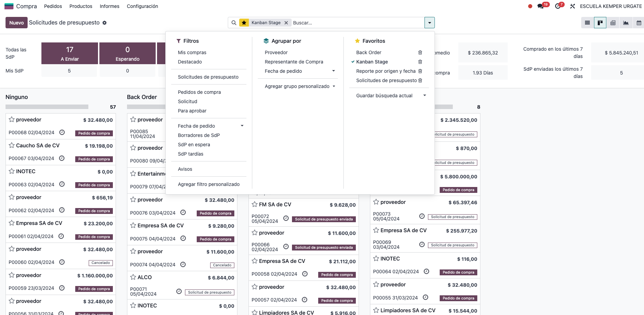Screen dimensions: 644x315
Task: Open activity clock on P00073 card
Action: point(422,216)
